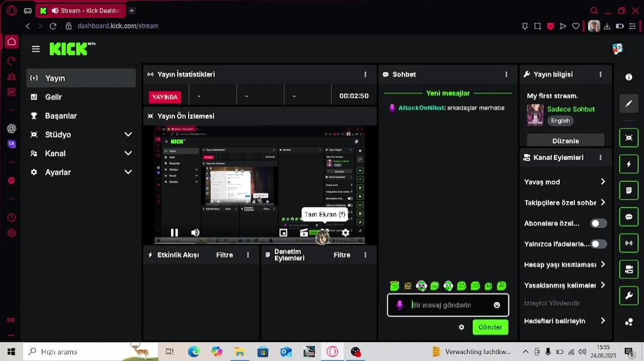This screenshot has height=361, width=644.
Task: Click AttackOnNihat username in chat
Action: click(421, 108)
